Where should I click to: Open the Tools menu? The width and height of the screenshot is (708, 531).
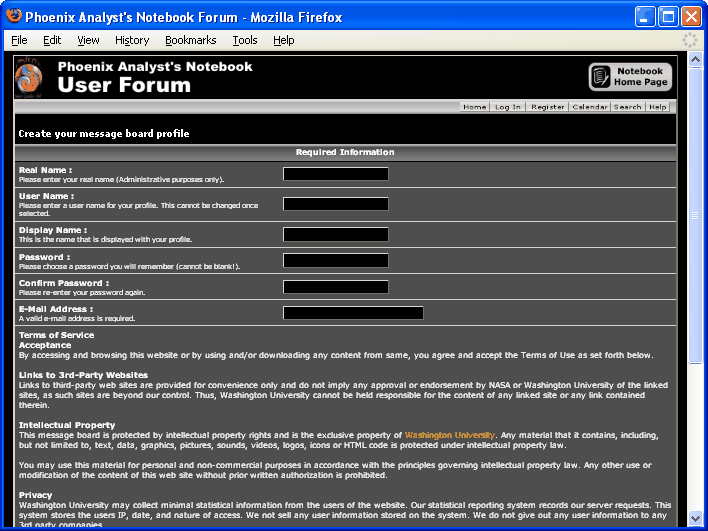click(245, 40)
